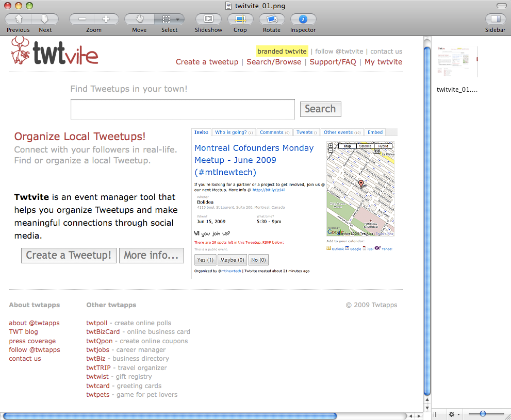Viewport: 511px width, 420px height.
Task: Click the scroll right arrow
Action: tap(419, 416)
